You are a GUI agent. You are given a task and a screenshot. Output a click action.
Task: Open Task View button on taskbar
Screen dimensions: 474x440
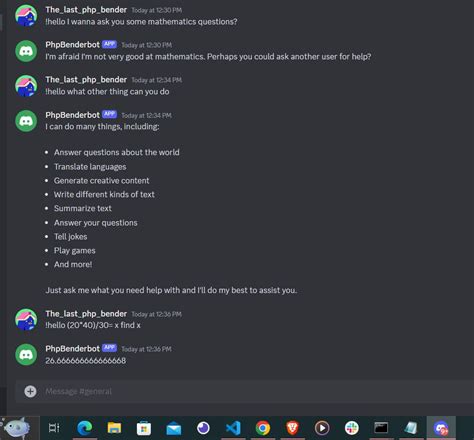click(x=54, y=428)
